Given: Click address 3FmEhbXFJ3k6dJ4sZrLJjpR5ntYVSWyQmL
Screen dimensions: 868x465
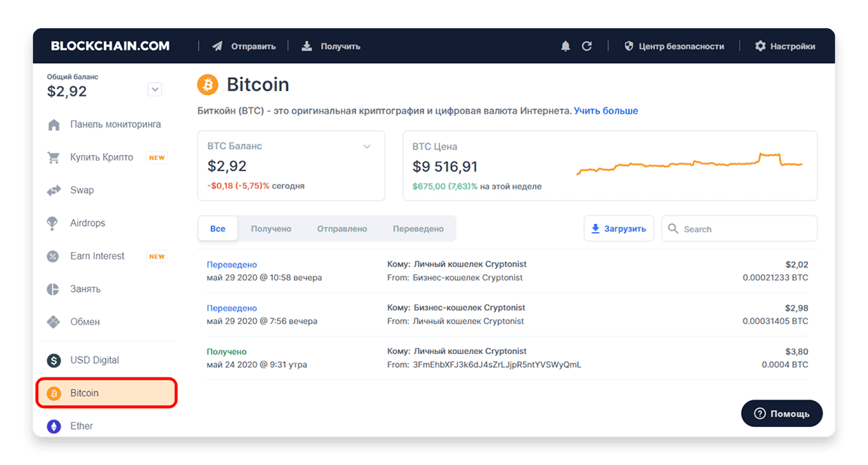Looking at the screenshot, I should (497, 364).
